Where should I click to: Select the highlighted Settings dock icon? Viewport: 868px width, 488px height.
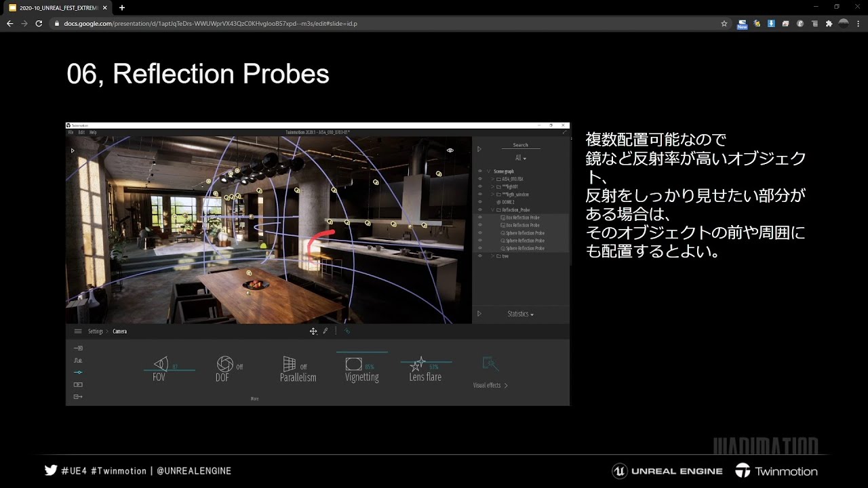[x=78, y=372]
